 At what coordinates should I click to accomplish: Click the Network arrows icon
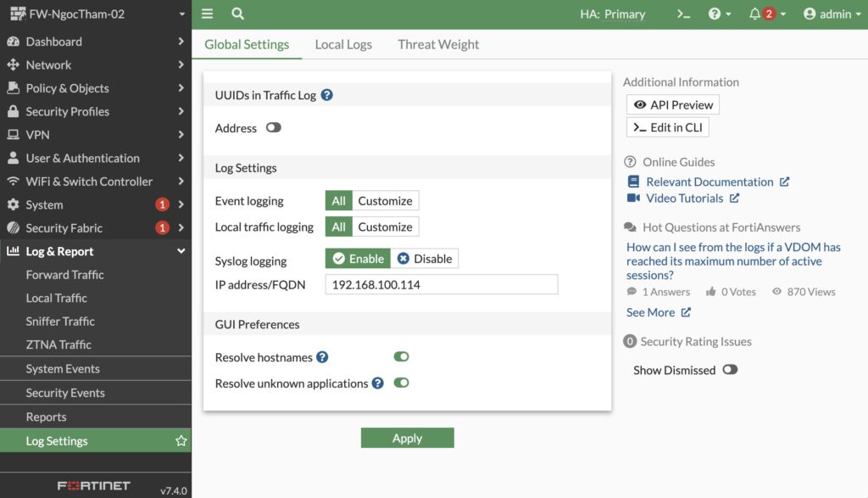click(x=14, y=64)
